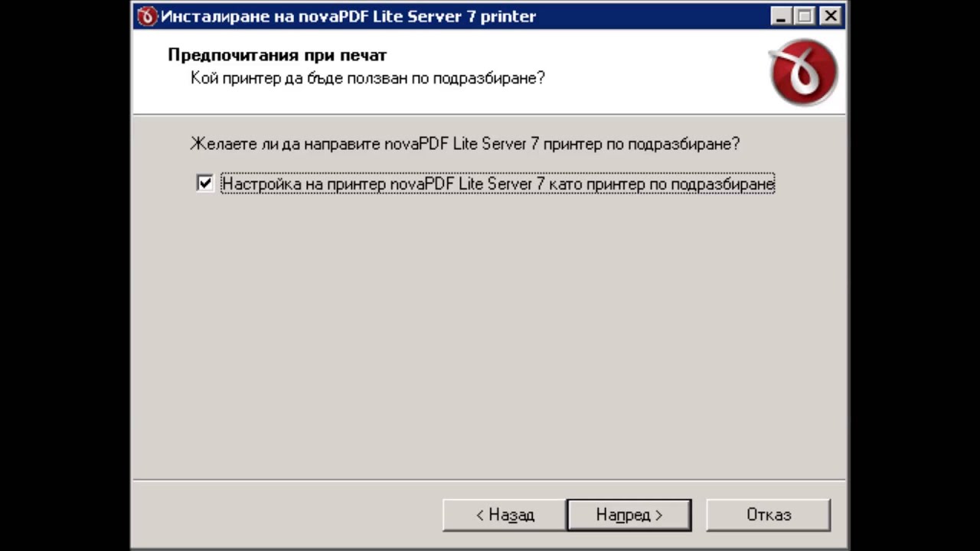Cancel installation with the 'Отказ' button
980x551 pixels.
[768, 515]
